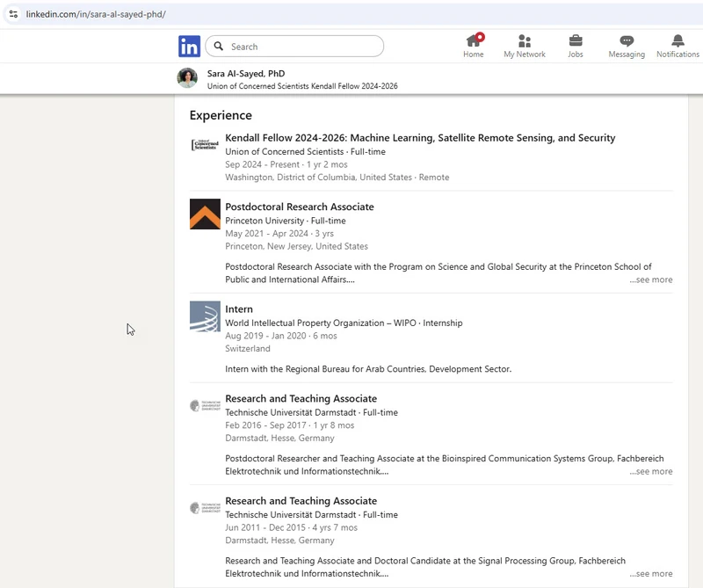Click the LinkedIn logo icon
703x588 pixels.
tap(189, 47)
